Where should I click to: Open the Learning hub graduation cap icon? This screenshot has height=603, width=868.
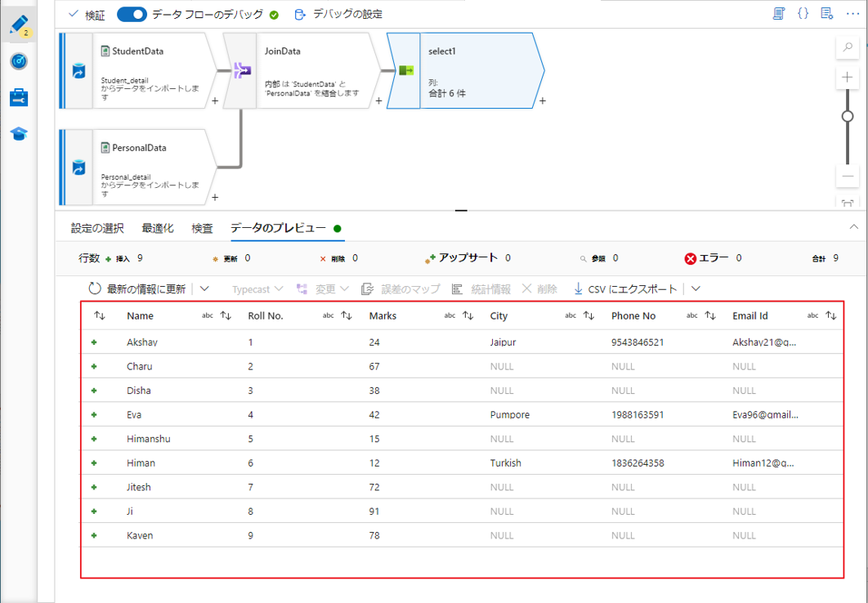point(19,134)
